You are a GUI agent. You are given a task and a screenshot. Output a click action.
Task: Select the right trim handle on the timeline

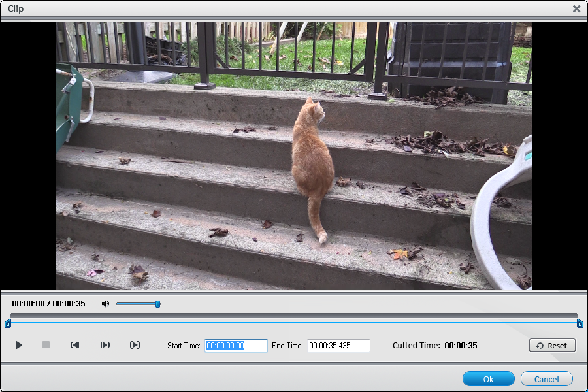pyautogui.click(x=580, y=323)
